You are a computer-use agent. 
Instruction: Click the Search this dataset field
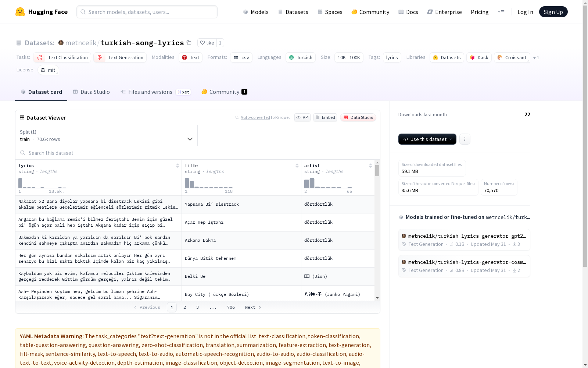(198, 153)
